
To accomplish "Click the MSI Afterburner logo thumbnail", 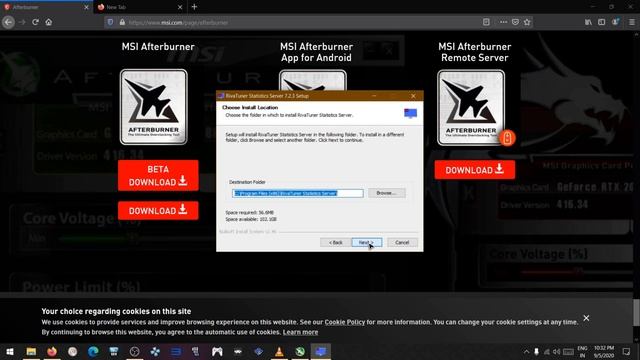I will coord(153,107).
